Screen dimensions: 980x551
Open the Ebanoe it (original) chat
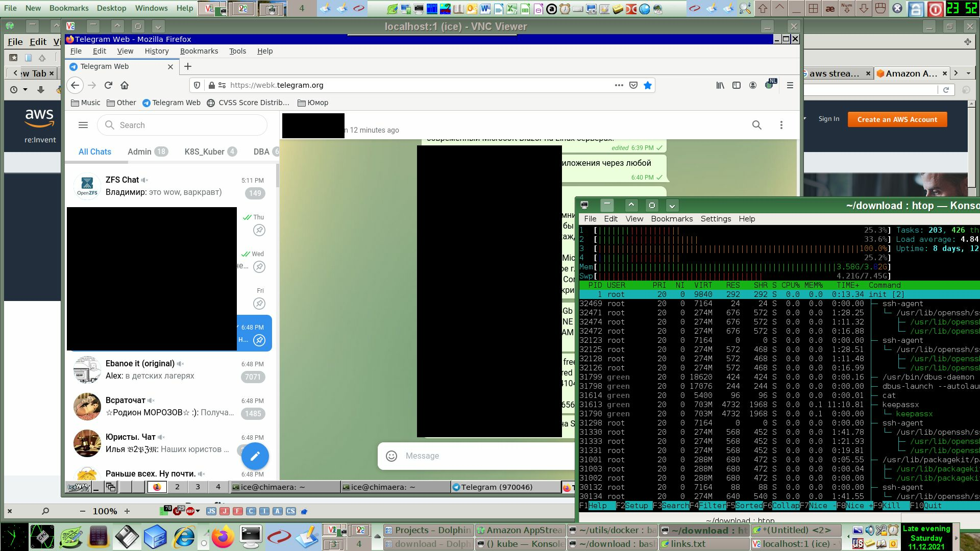170,370
